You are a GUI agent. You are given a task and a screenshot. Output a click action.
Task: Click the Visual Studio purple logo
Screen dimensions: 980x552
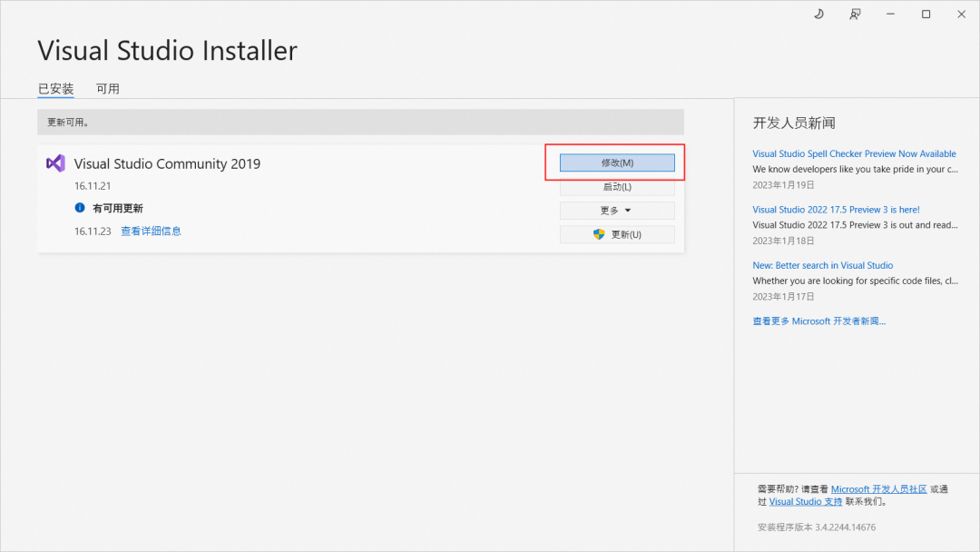point(55,163)
